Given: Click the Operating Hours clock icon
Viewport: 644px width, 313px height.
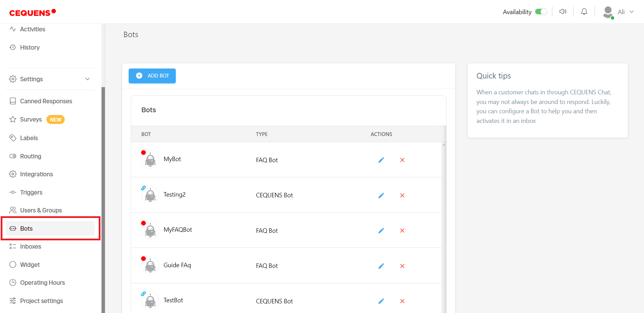Looking at the screenshot, I should pyautogui.click(x=13, y=282).
